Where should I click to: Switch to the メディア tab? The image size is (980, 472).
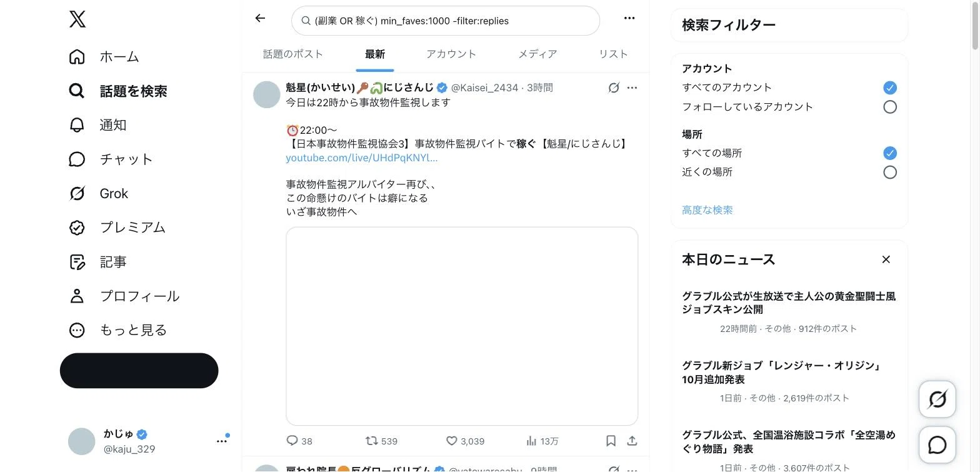537,54
